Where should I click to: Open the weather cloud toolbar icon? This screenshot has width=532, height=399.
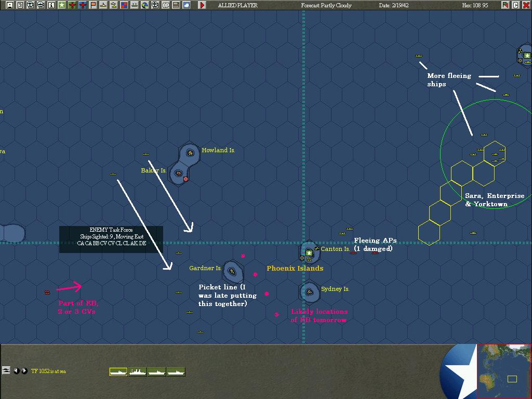click(x=187, y=5)
